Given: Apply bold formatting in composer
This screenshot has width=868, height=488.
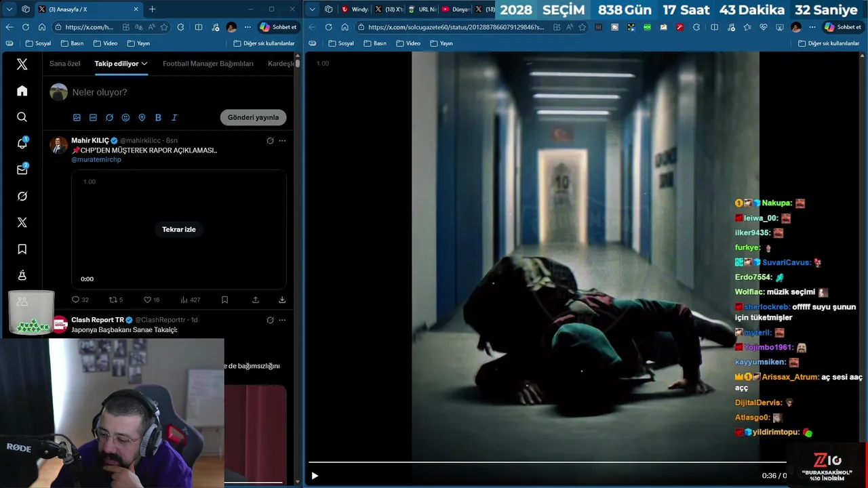Looking at the screenshot, I should click(x=158, y=117).
